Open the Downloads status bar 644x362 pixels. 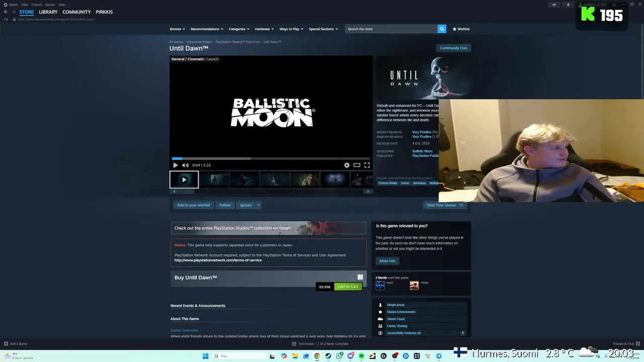[x=320, y=344]
